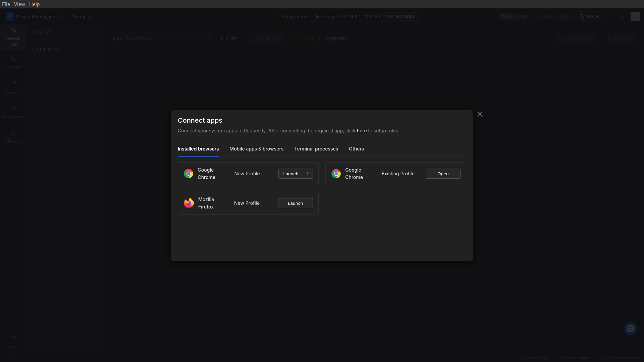Close the Connect apps dialog

click(x=480, y=115)
